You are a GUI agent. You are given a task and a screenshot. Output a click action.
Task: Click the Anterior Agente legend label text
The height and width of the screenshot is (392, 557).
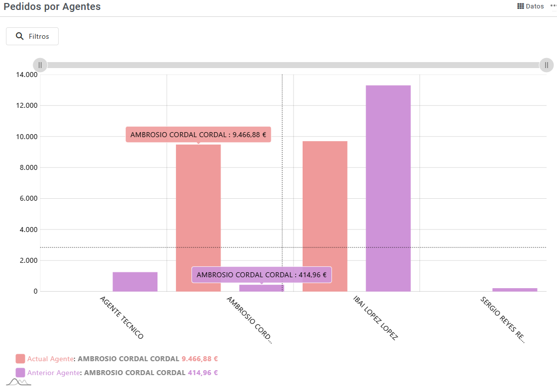(x=53, y=373)
